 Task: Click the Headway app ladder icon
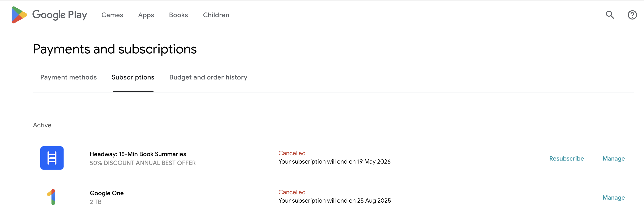[x=52, y=158]
